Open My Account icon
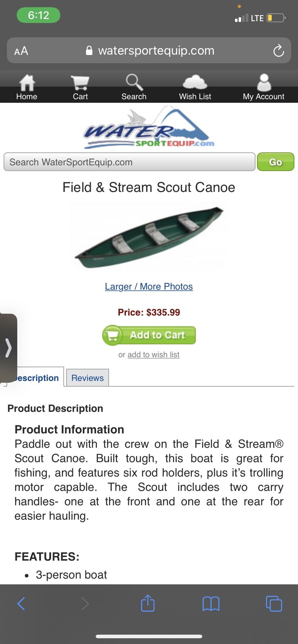Viewport: 298px width, 644px height. tap(263, 83)
